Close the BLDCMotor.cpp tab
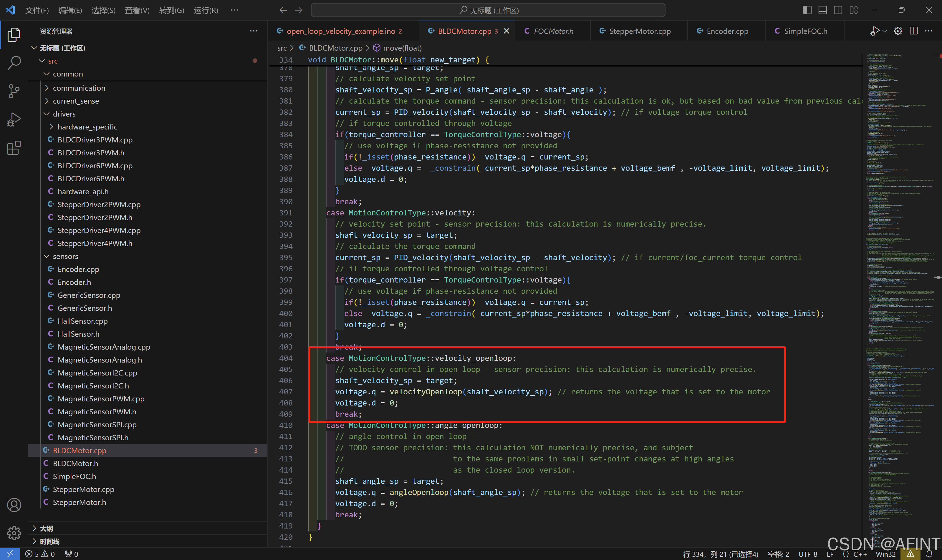Viewport: 942px width, 560px height. [507, 31]
